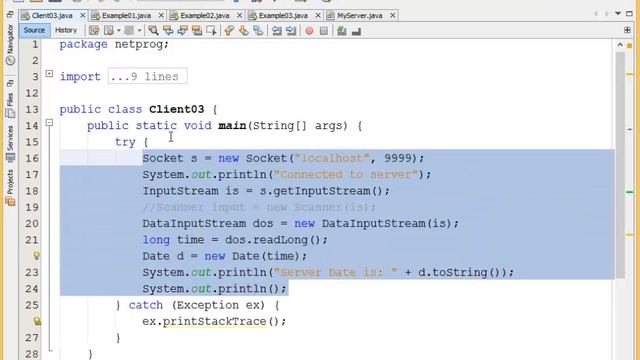The height and width of the screenshot is (360, 640).
Task: Open the dropdown arrow beside the greyed Forward icon
Action: click(x=139, y=31)
